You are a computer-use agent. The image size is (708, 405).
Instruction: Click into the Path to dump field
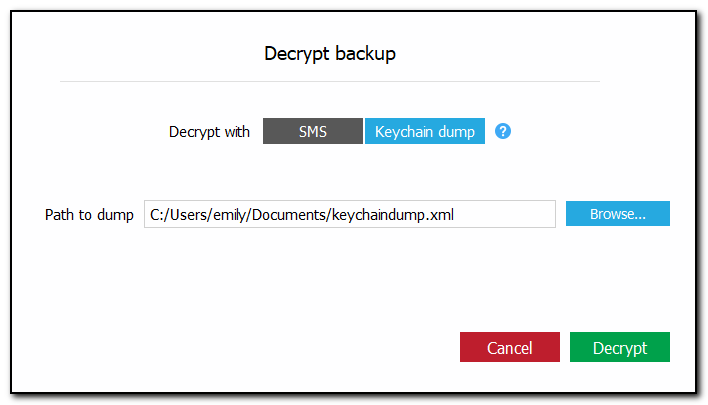[x=349, y=214]
